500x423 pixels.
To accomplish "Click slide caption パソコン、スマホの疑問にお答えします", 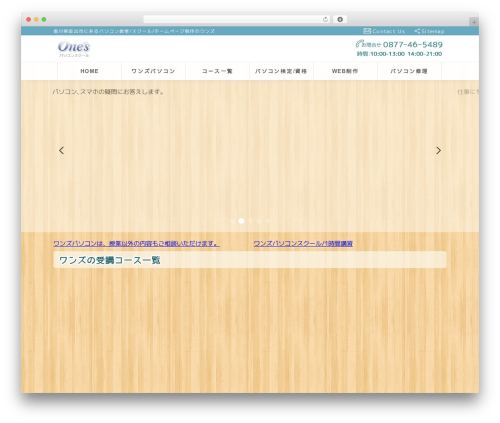I will [108, 92].
